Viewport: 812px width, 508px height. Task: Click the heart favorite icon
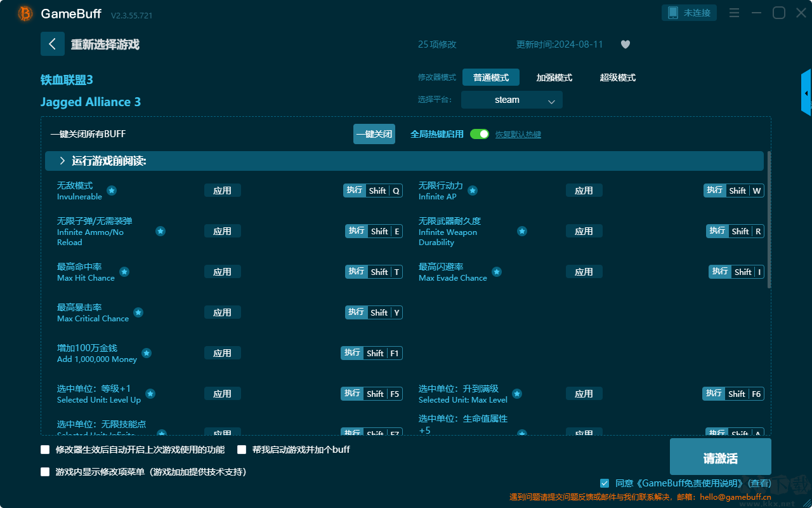[x=625, y=44]
